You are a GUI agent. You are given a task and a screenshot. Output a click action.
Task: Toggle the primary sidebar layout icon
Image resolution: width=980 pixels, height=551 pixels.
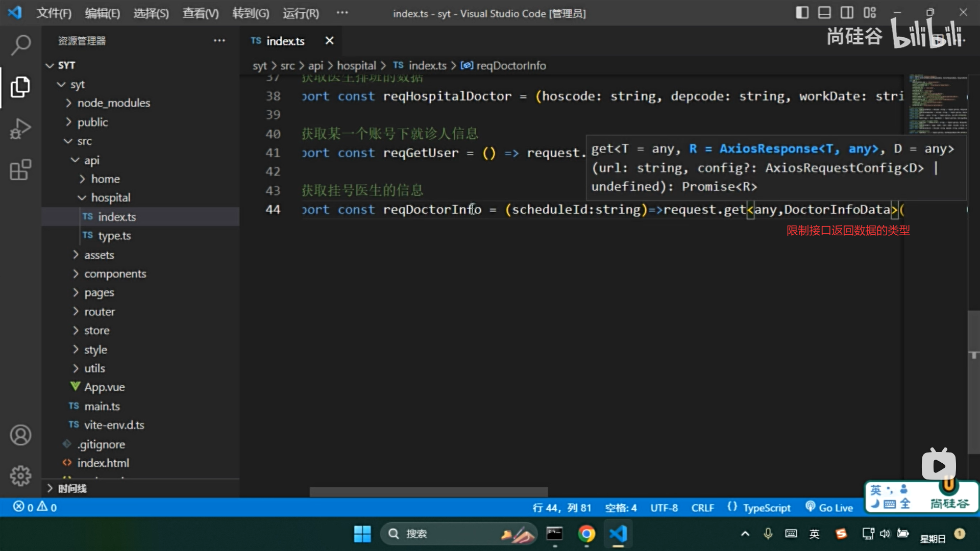(x=802, y=13)
